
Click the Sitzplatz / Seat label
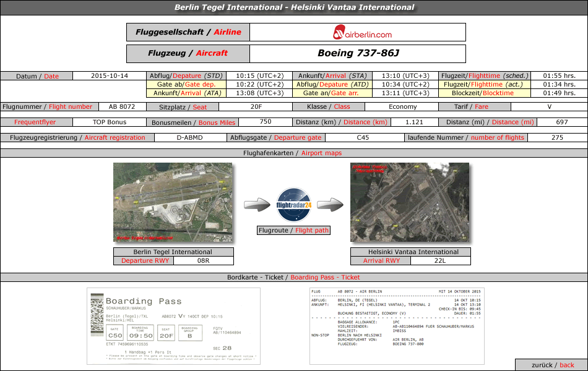[x=183, y=107]
